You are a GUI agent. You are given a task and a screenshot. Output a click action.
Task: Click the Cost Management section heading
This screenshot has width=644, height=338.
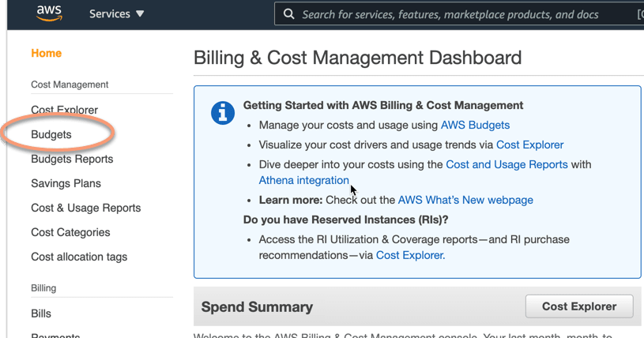point(70,84)
